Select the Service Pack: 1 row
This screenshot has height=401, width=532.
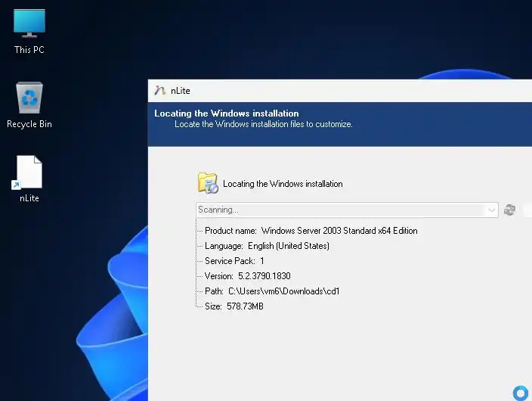234,261
